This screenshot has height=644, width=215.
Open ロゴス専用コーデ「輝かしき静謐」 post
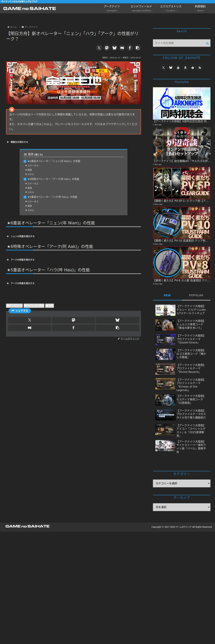[x=182, y=354]
